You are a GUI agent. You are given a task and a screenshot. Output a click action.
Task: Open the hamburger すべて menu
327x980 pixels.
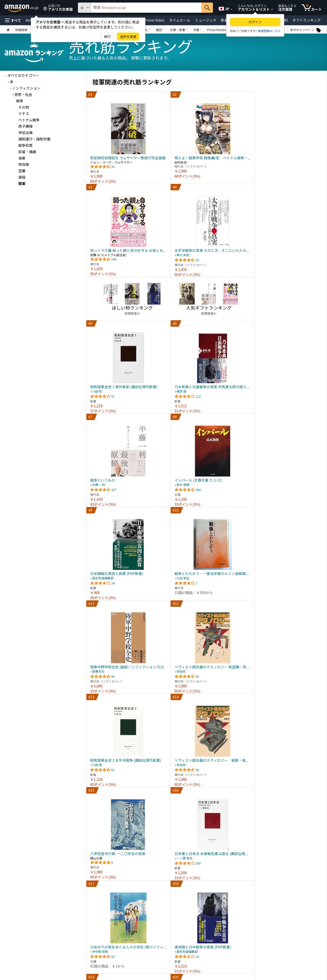[13, 20]
